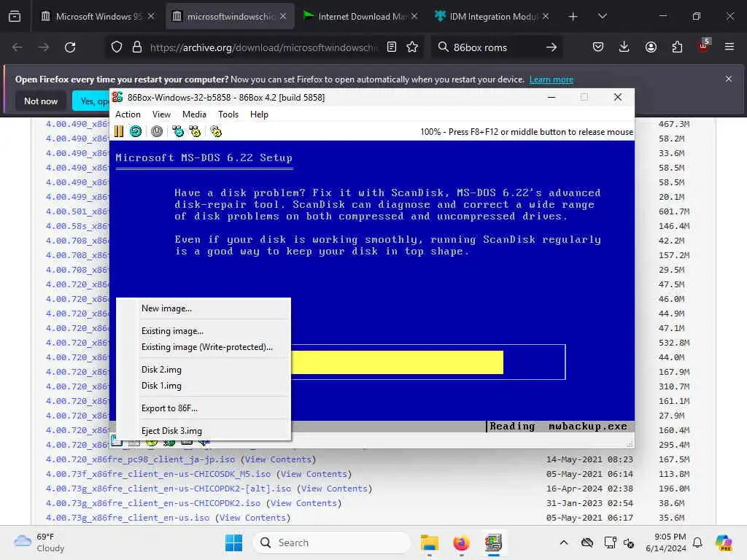Open 4.00.73g_x86fre_client_en-us.iso link
The width and height of the screenshot is (747, 560).
[127, 518]
